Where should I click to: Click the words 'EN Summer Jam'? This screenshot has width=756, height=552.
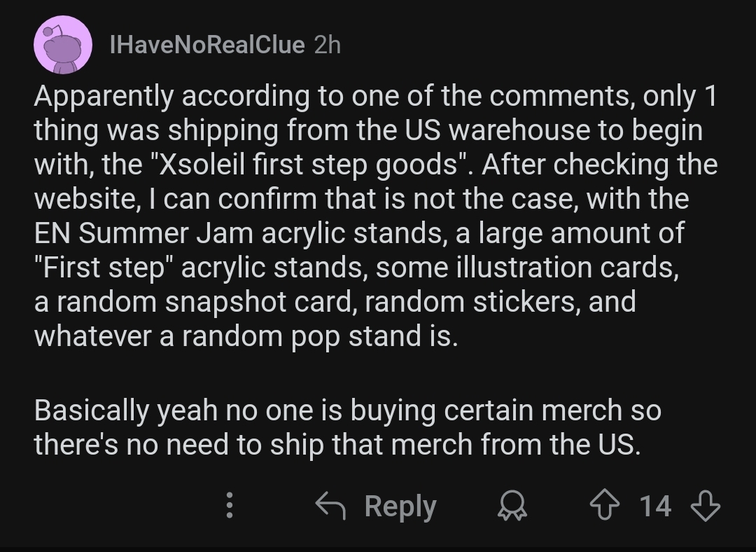pyautogui.click(x=143, y=233)
